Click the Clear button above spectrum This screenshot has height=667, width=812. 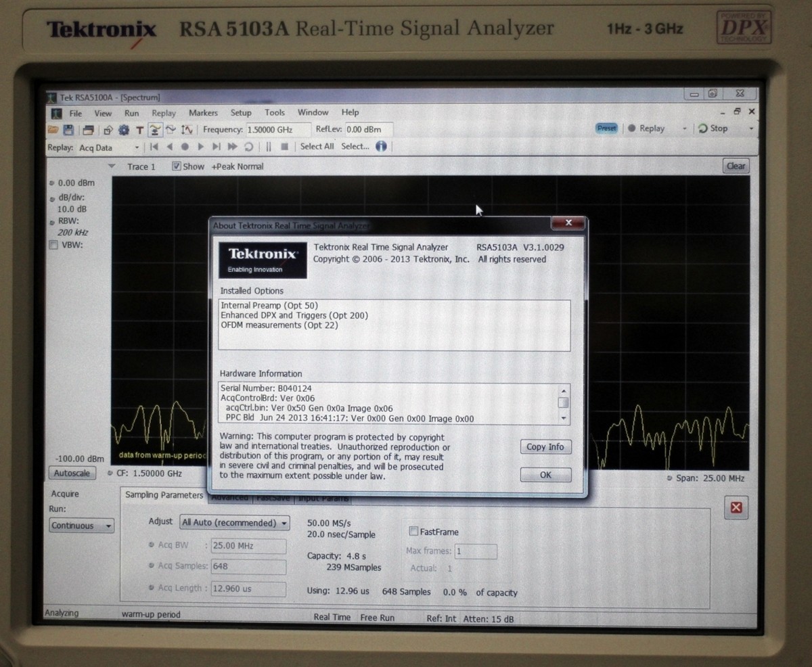pos(736,166)
